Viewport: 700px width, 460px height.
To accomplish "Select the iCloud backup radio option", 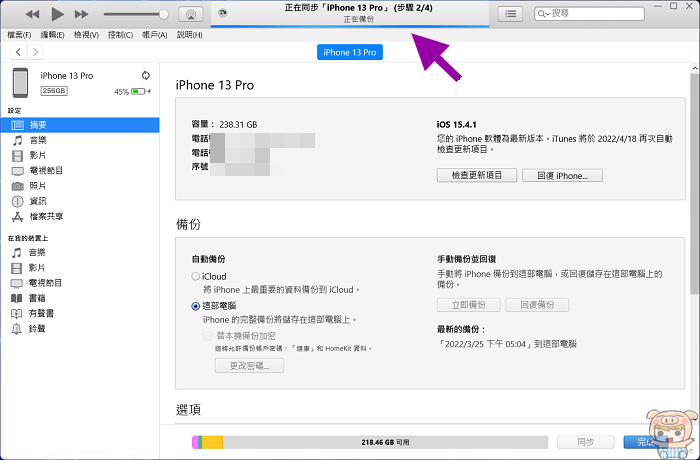I will (x=196, y=275).
